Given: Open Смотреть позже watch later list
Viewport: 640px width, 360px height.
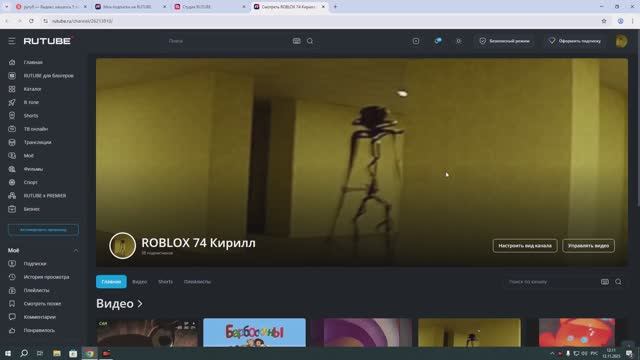Looking at the screenshot, I should pyautogui.click(x=42, y=304).
